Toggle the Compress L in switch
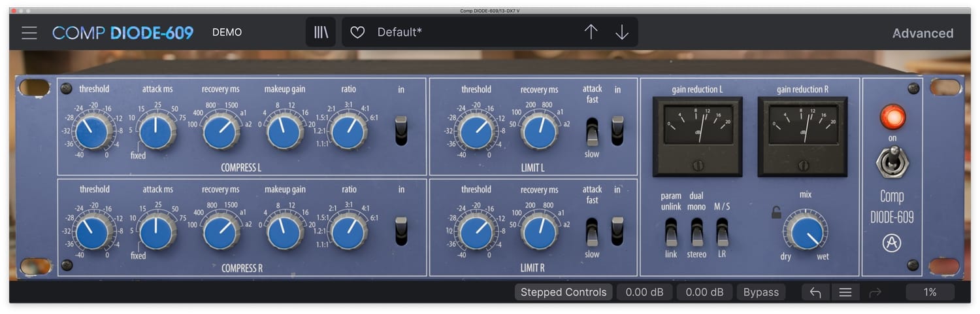 [401, 130]
